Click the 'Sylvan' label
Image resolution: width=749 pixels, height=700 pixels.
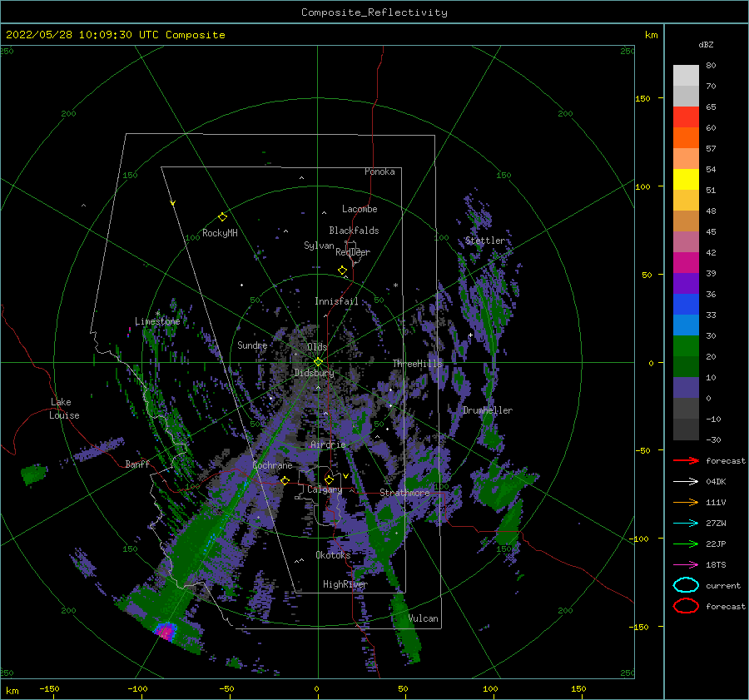(319, 246)
